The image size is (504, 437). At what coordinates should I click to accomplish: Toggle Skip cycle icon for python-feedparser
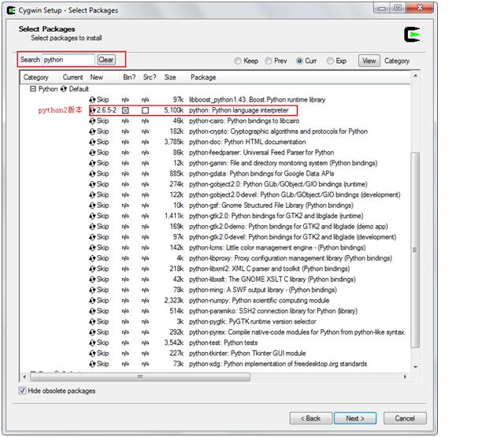93,153
